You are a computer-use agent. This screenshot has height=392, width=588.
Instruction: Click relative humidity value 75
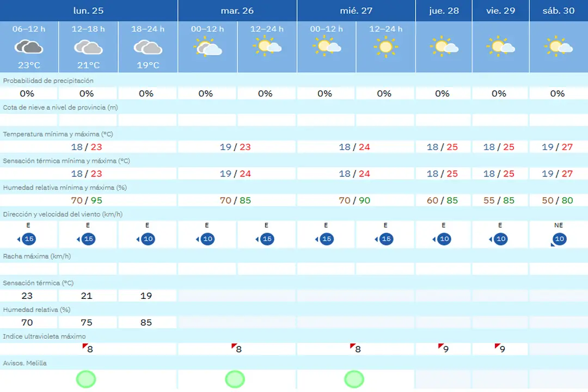[x=87, y=322]
